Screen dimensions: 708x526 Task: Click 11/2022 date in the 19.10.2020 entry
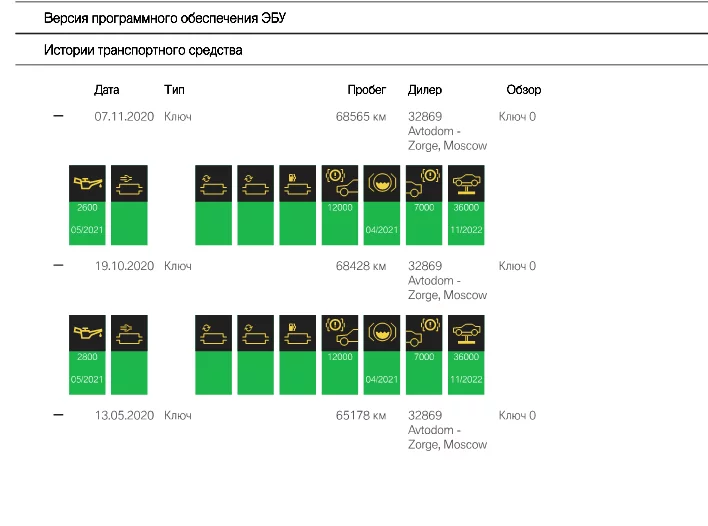(466, 379)
